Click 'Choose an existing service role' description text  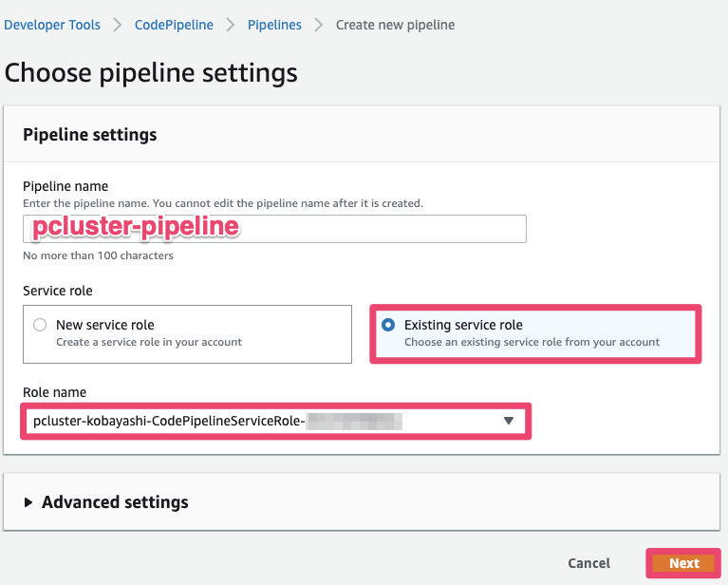[532, 342]
